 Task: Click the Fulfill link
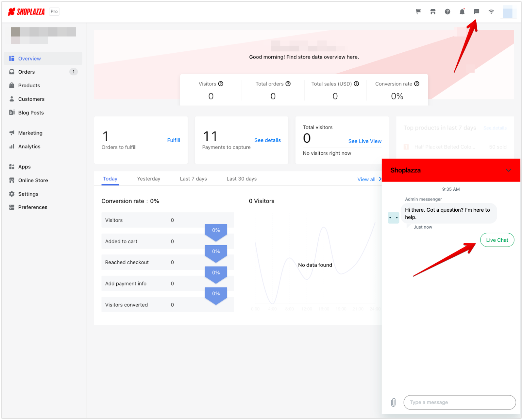174,140
